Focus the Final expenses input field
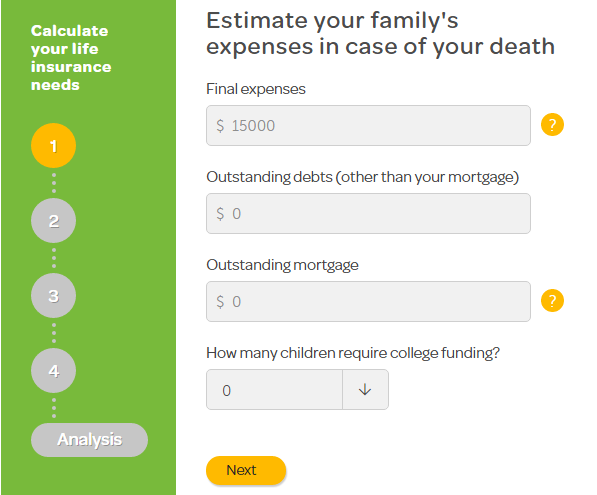This screenshot has height=495, width=597. click(368, 125)
